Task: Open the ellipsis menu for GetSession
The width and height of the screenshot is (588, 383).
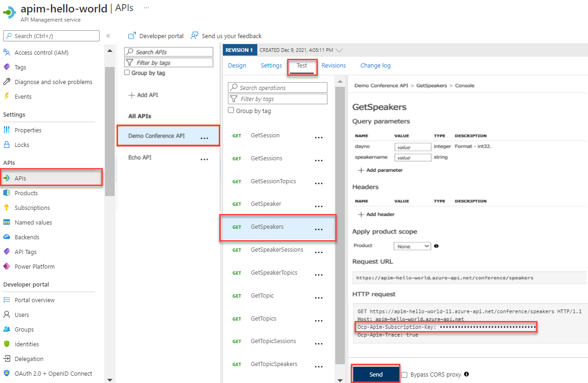Action: [319, 137]
